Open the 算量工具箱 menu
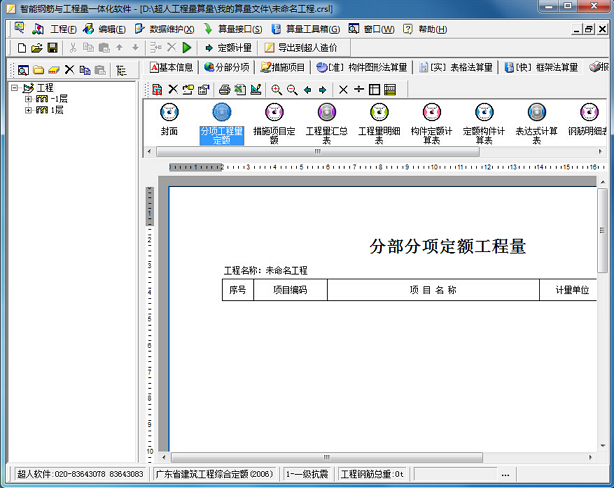614x488 pixels. [x=306, y=29]
